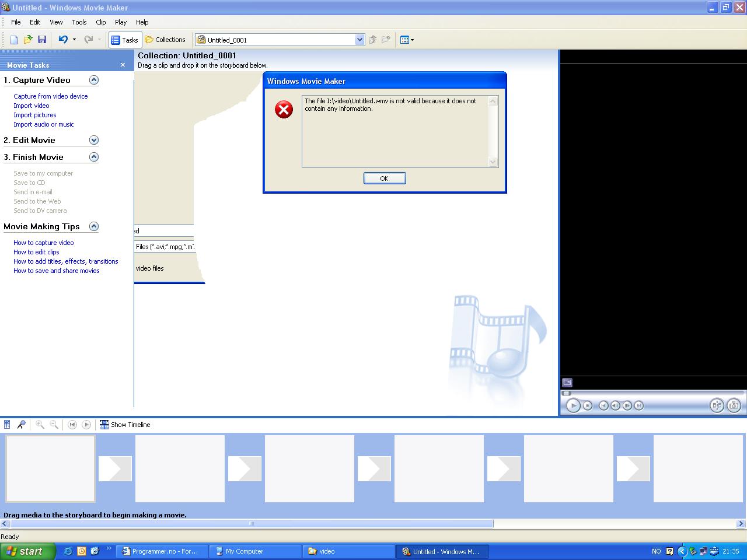Click Capture from video device link

click(x=51, y=96)
